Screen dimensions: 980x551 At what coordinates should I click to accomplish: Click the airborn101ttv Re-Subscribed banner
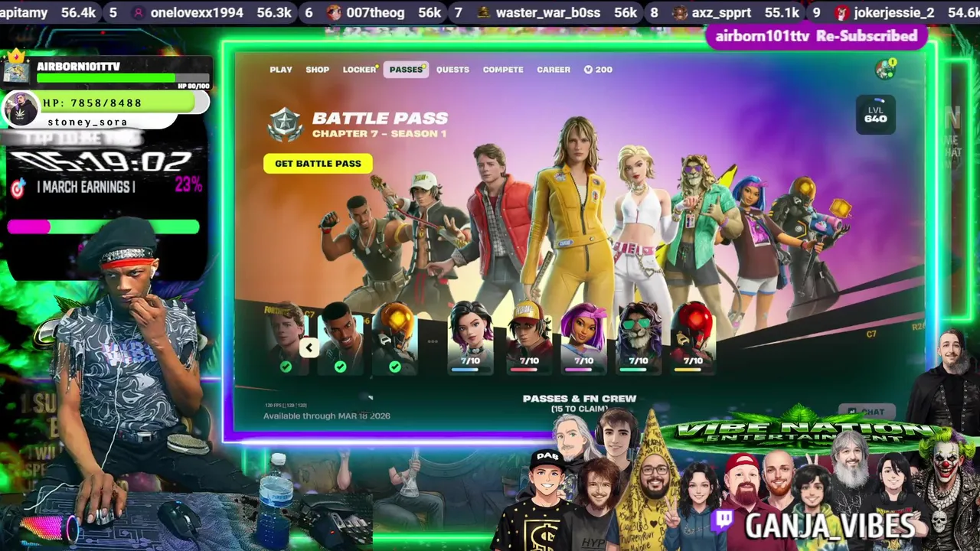pyautogui.click(x=816, y=36)
